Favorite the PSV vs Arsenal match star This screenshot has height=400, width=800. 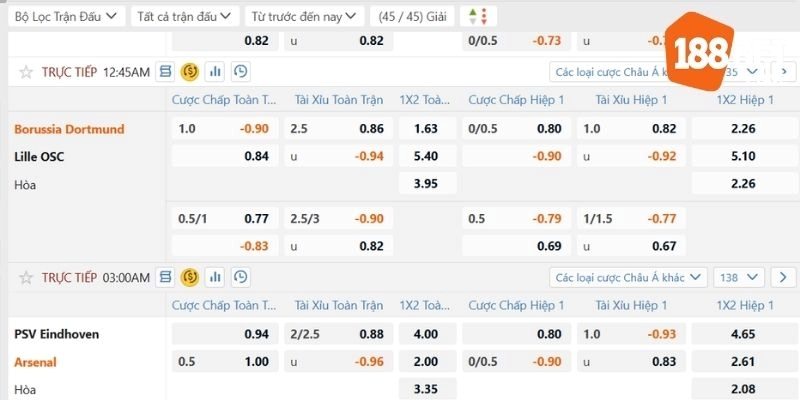pyautogui.click(x=26, y=278)
